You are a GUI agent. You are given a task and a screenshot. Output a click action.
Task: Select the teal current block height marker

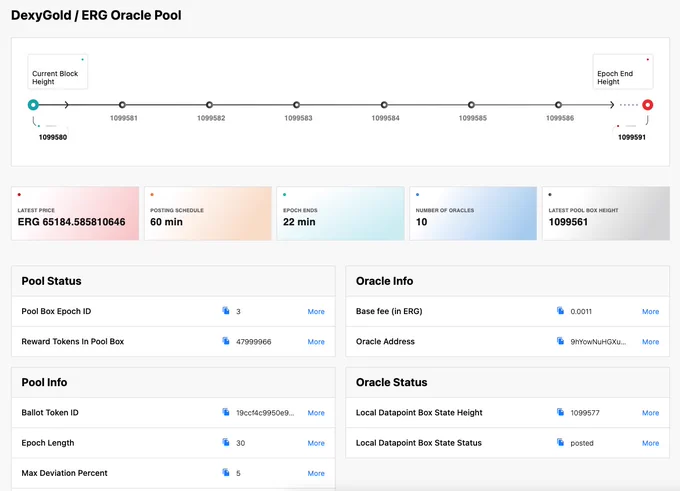[33, 105]
